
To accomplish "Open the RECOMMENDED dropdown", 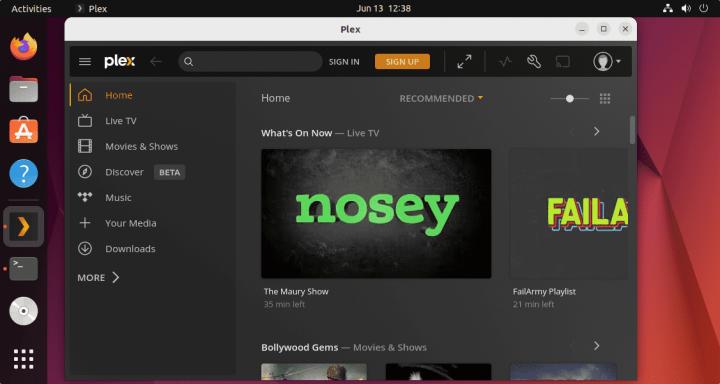I will (x=441, y=98).
